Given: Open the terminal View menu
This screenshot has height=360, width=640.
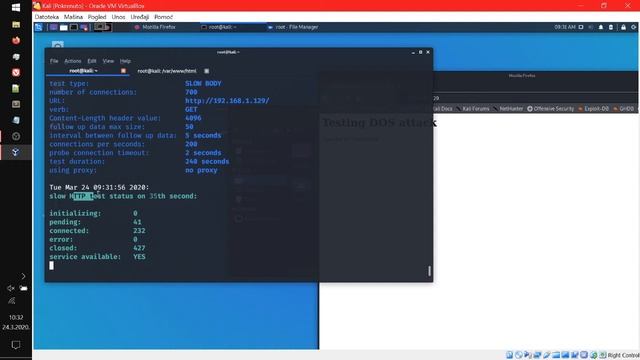Looking at the screenshot, I should (108, 61).
